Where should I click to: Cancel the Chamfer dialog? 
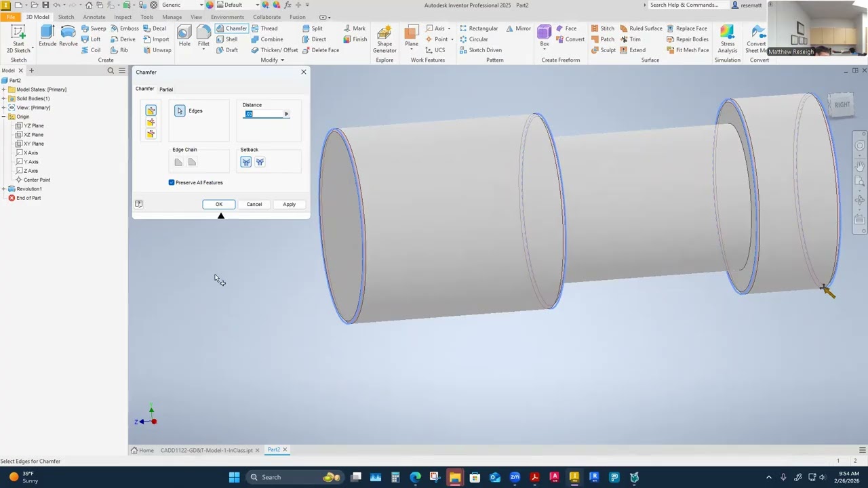click(254, 204)
